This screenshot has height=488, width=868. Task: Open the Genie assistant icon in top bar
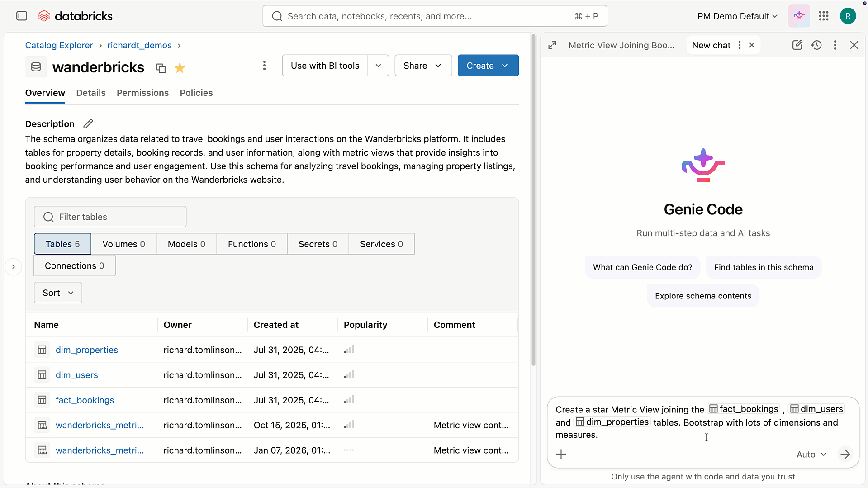click(799, 16)
